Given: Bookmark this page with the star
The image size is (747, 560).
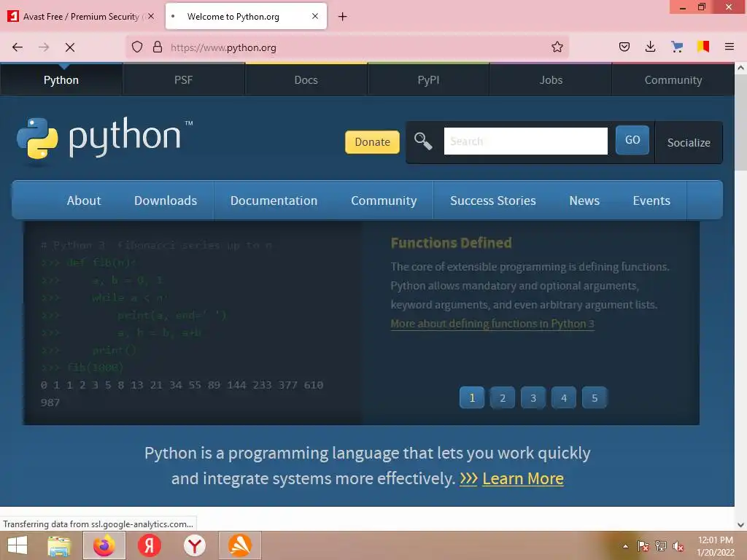Looking at the screenshot, I should click(557, 47).
